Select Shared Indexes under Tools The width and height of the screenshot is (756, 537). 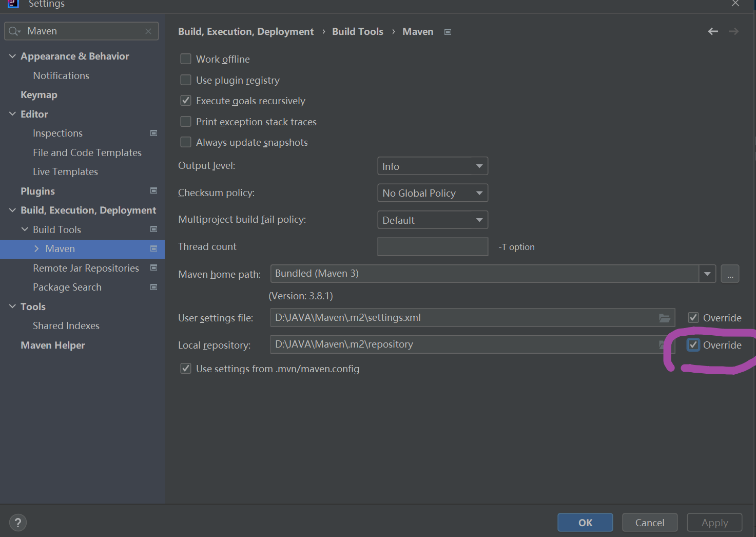(x=66, y=325)
